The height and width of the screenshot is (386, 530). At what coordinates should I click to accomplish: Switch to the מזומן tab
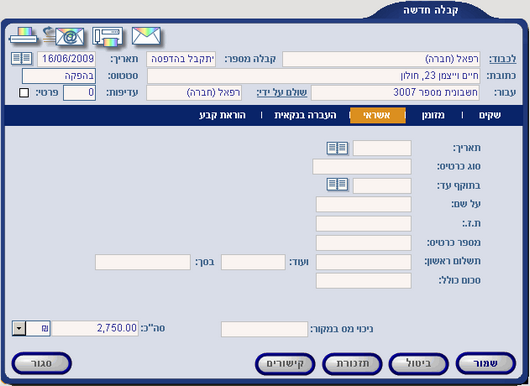point(433,115)
